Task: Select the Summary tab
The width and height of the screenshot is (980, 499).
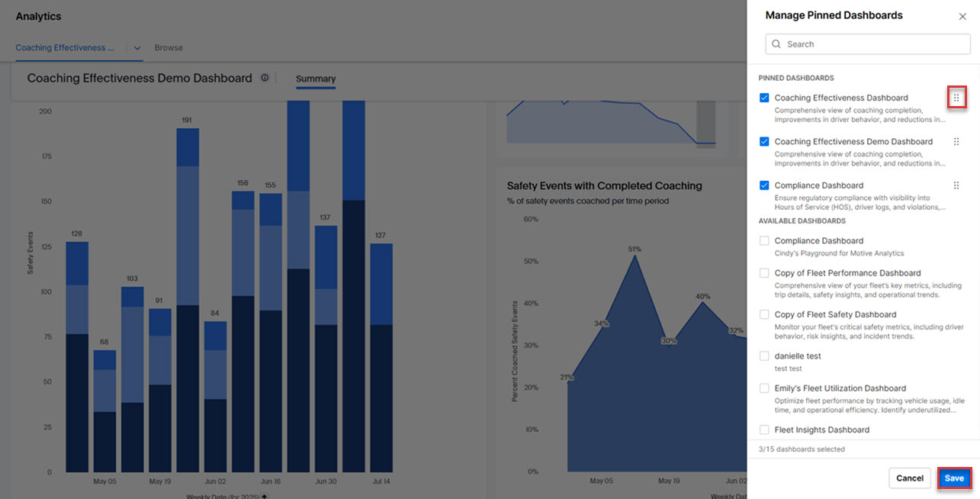Action: click(x=315, y=79)
